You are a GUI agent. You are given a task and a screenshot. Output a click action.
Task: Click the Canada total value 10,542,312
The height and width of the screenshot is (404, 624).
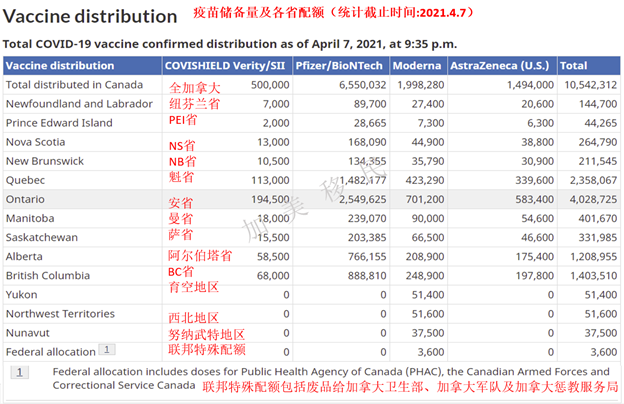591,85
